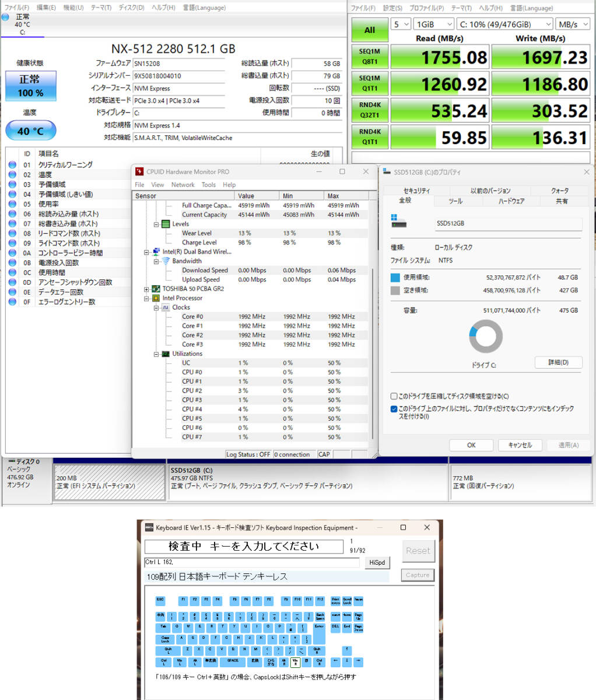Uncheck the index file contents checkbox

[x=394, y=409]
